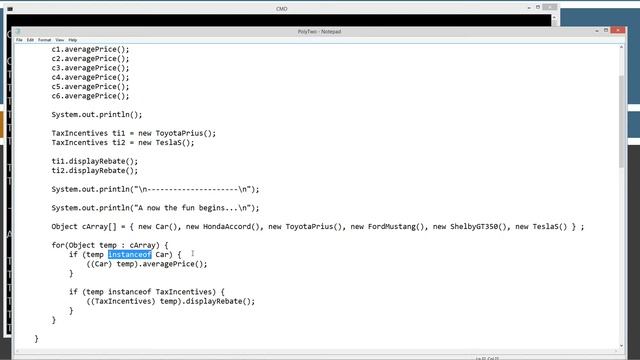This screenshot has width=640, height=360.
Task: Click Notepad vertical scrollbar down arrow
Action: tap(622, 346)
